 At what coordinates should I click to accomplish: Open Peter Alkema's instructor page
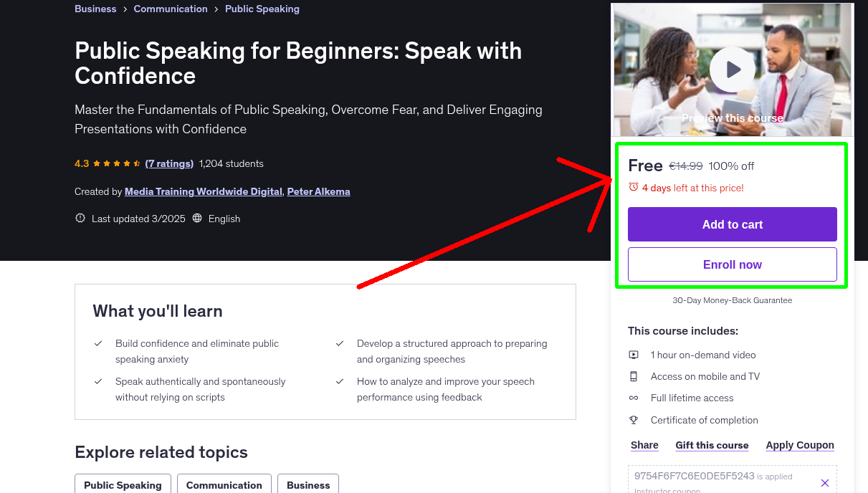pyautogui.click(x=318, y=191)
